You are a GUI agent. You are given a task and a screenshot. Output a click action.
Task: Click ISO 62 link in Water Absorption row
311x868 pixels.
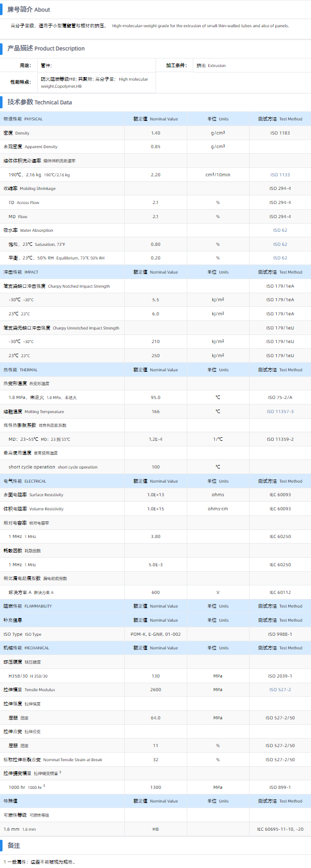pos(280,230)
